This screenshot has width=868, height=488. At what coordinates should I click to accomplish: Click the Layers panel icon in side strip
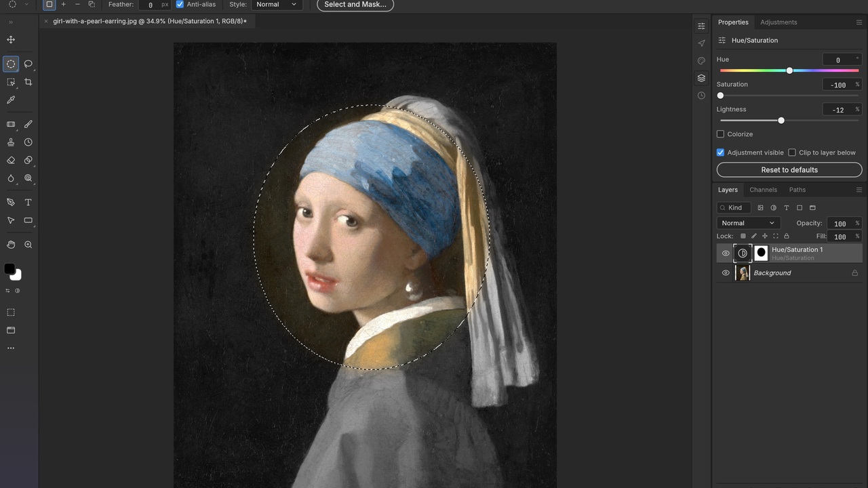[701, 78]
